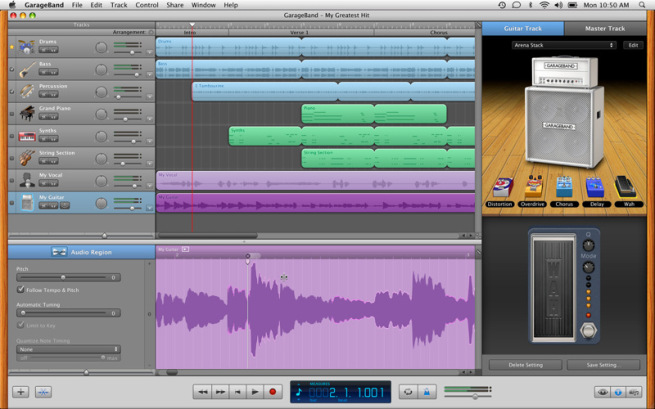Click the Delete Setting button
655x409 pixels.
tap(525, 365)
